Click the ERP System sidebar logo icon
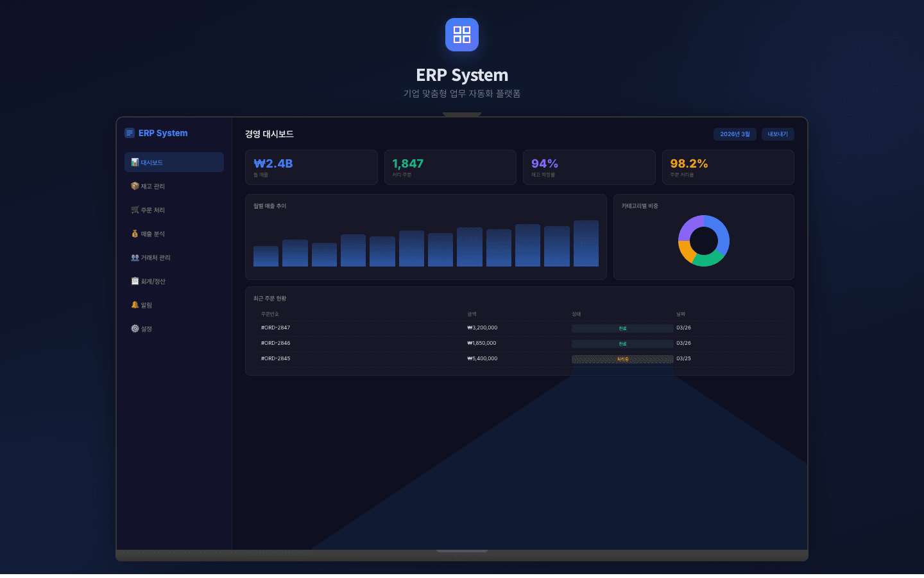Screen dimensions: 924x578 point(130,133)
